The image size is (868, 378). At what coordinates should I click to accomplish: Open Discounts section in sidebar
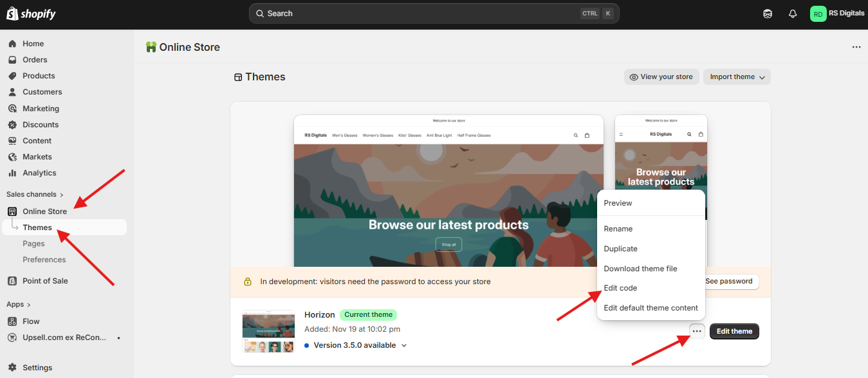tap(41, 125)
